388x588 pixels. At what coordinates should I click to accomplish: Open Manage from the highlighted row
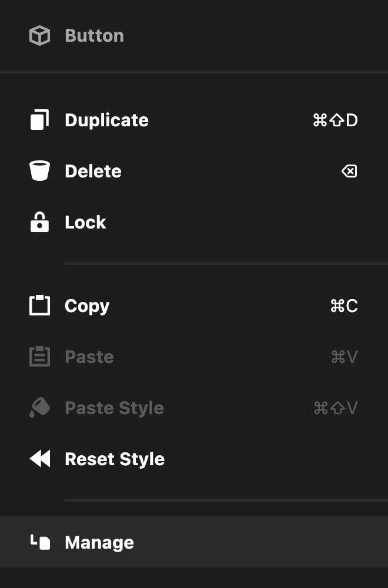tap(99, 542)
